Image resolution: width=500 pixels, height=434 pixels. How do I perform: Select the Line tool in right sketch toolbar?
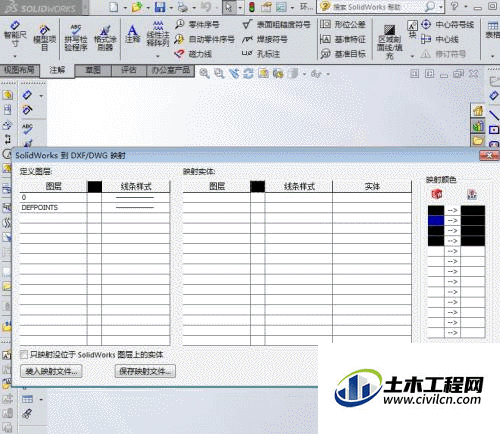pyautogui.click(x=494, y=115)
